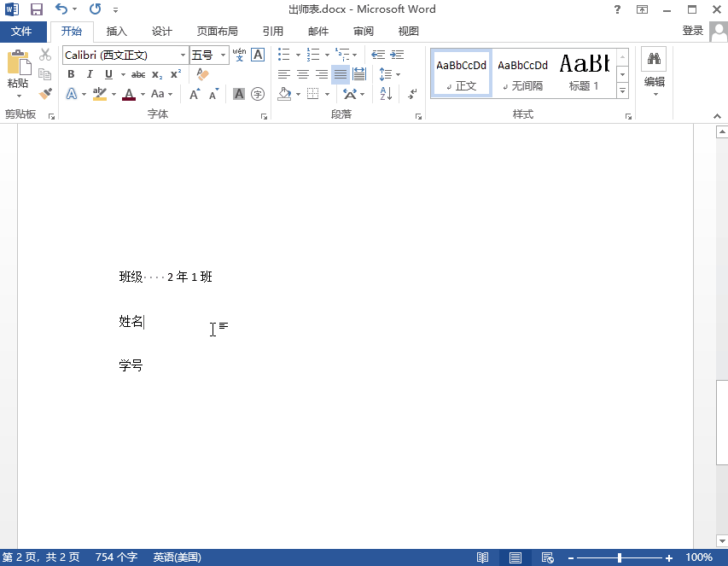Open the font size dropdown
Screen dimensions: 728x566
223,54
